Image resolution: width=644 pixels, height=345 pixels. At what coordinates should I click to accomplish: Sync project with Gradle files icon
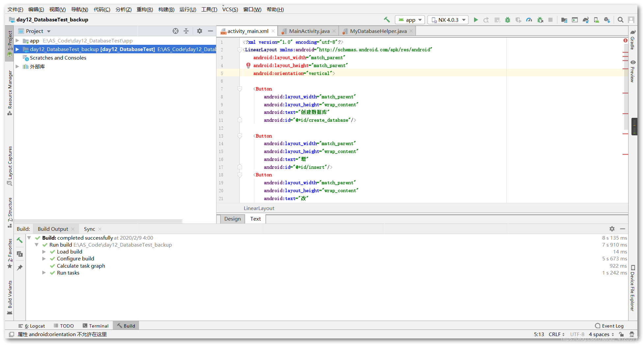[586, 20]
